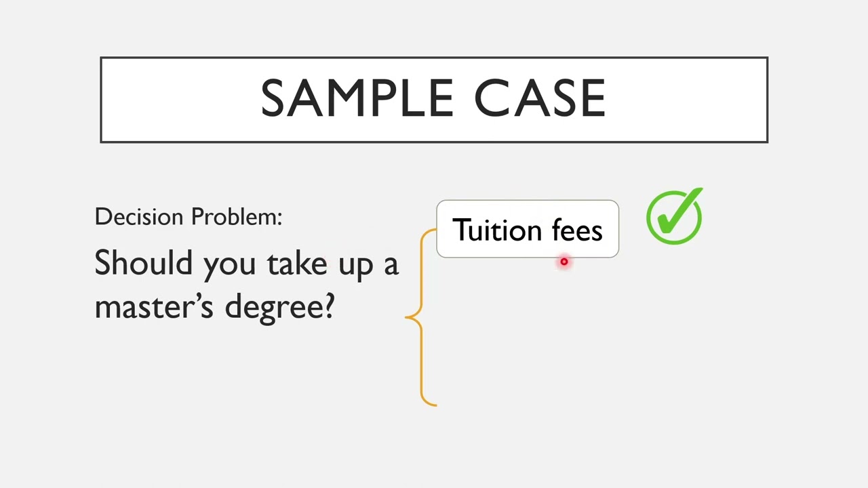Click the word Problem: in the label
Viewport: 868px width, 488px height.
click(x=237, y=217)
